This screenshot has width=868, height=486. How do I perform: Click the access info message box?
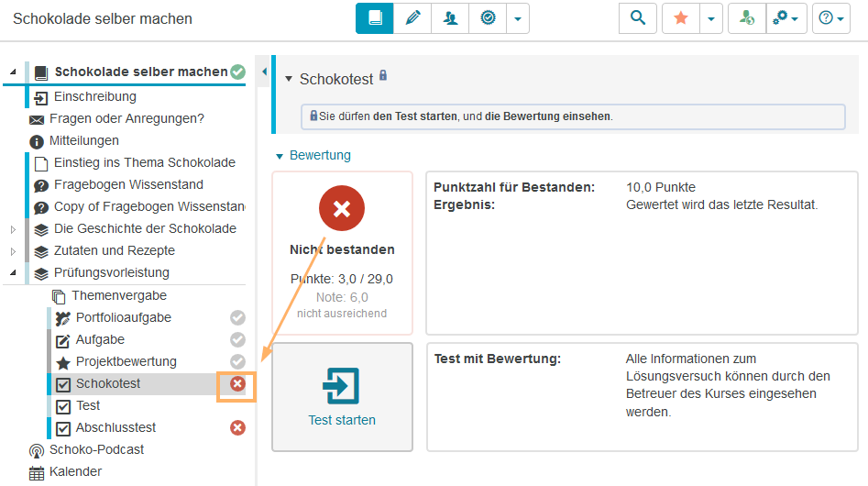point(573,116)
